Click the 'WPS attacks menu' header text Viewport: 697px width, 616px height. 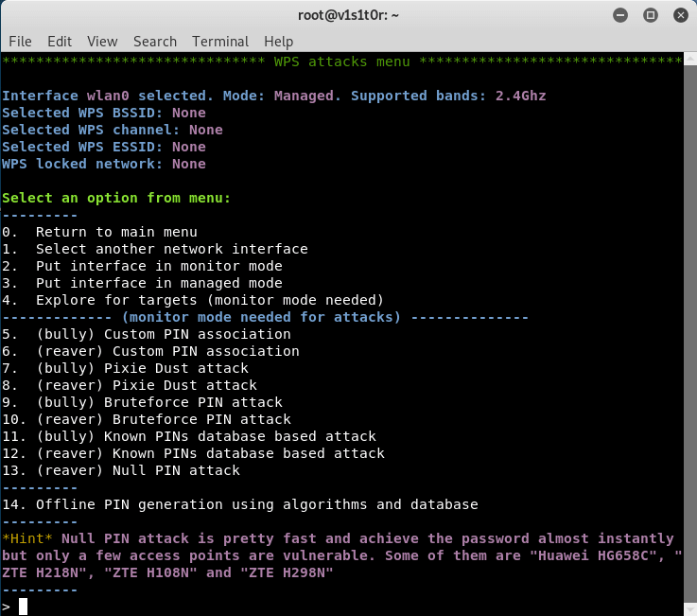coord(342,62)
